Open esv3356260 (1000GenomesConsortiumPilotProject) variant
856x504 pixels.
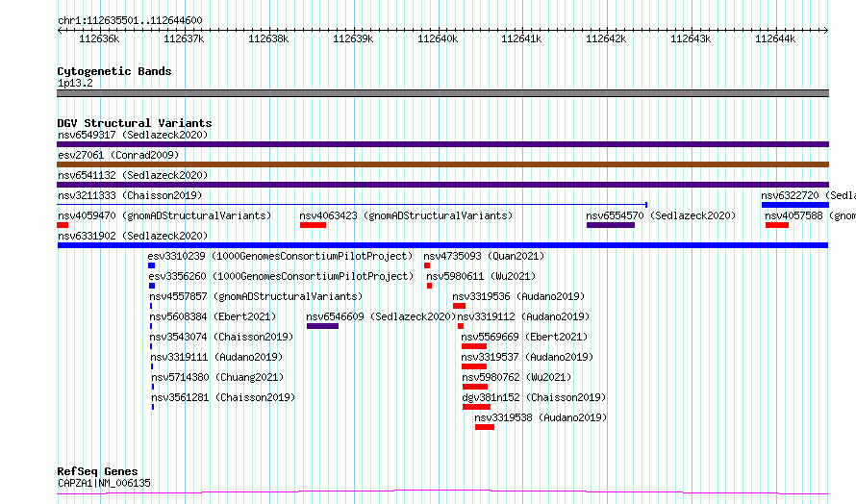tap(281, 276)
